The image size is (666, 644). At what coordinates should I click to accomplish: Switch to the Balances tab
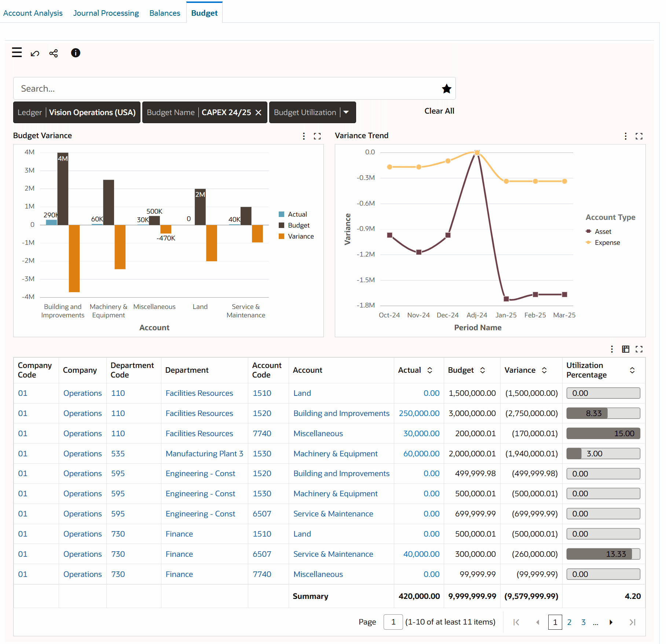pyautogui.click(x=165, y=13)
